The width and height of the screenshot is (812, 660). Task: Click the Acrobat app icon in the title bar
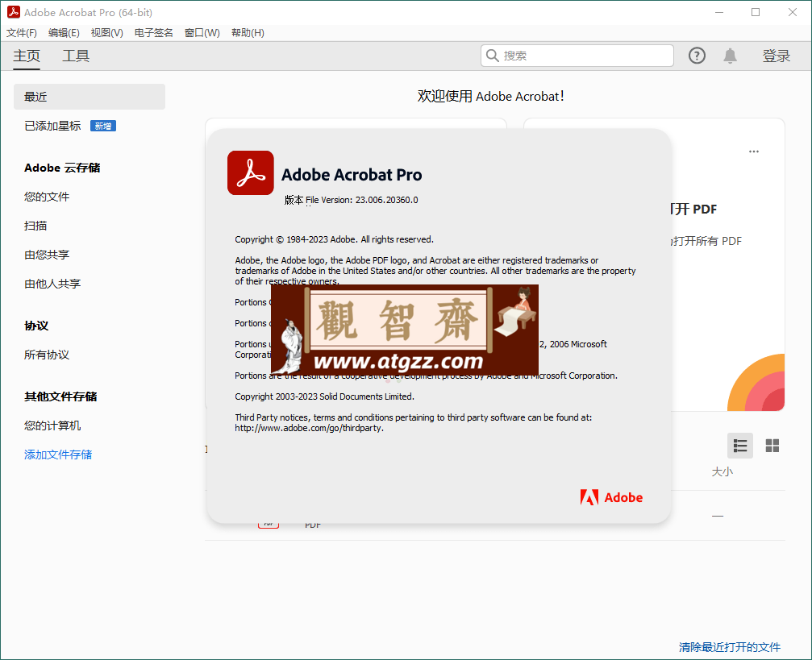[x=14, y=12]
